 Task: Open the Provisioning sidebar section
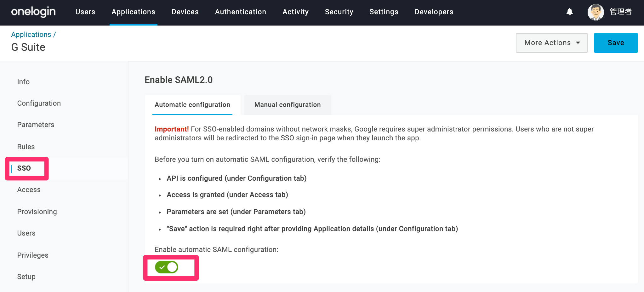[37, 212]
